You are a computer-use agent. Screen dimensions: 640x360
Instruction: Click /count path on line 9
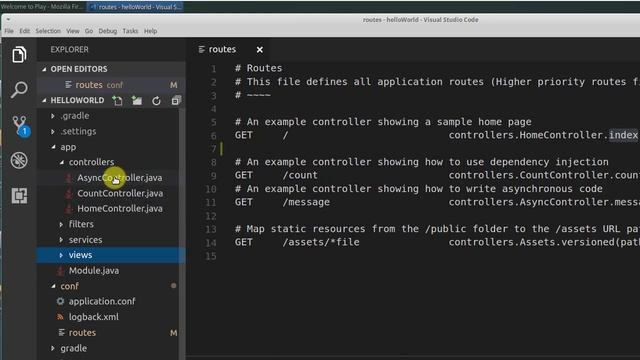click(300, 175)
